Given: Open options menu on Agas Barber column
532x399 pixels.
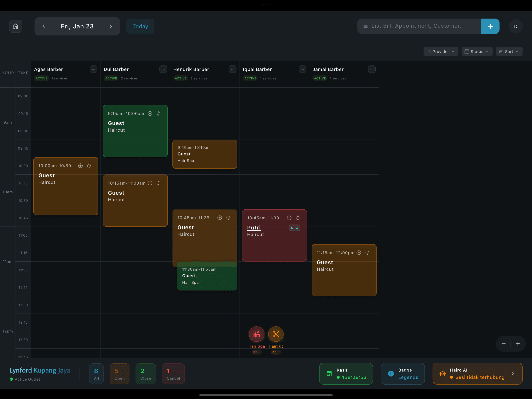Looking at the screenshot, I should [94, 69].
